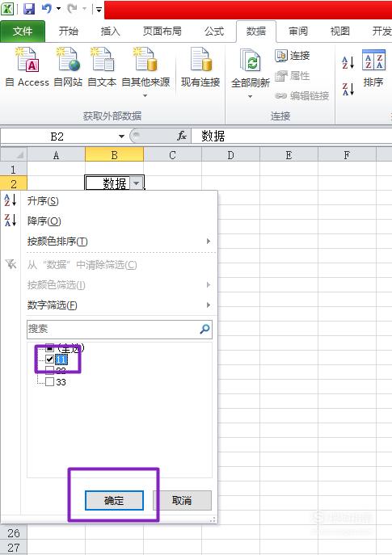Click the magnifier icon in search box

click(204, 329)
